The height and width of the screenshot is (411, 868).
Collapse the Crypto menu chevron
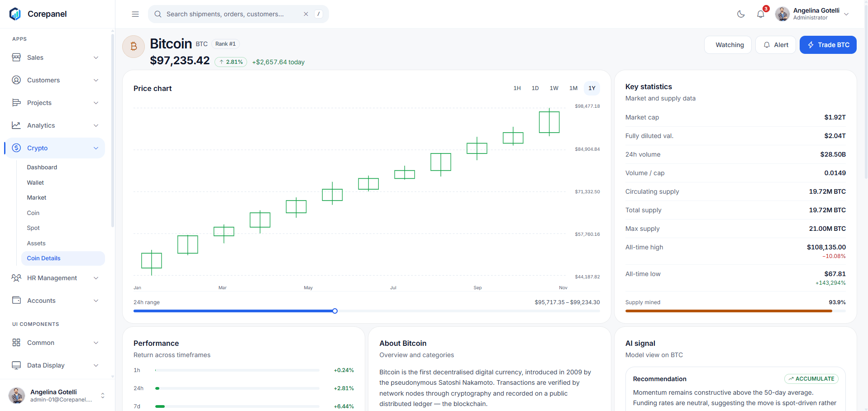[96, 148]
